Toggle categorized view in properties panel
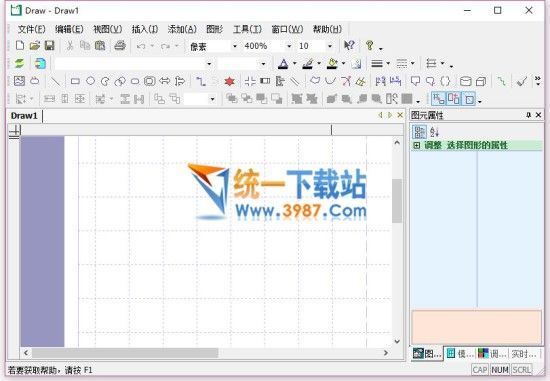This screenshot has width=550, height=381. (x=419, y=132)
